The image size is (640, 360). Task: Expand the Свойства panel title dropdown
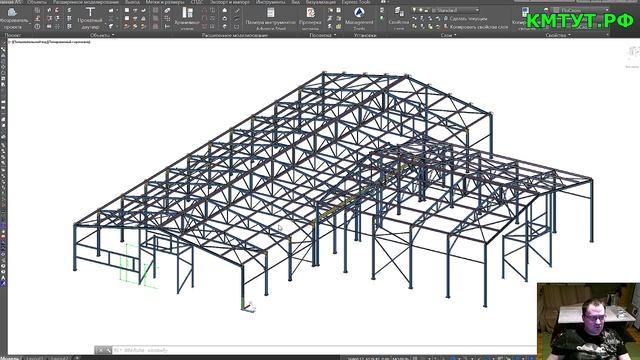[x=558, y=35]
